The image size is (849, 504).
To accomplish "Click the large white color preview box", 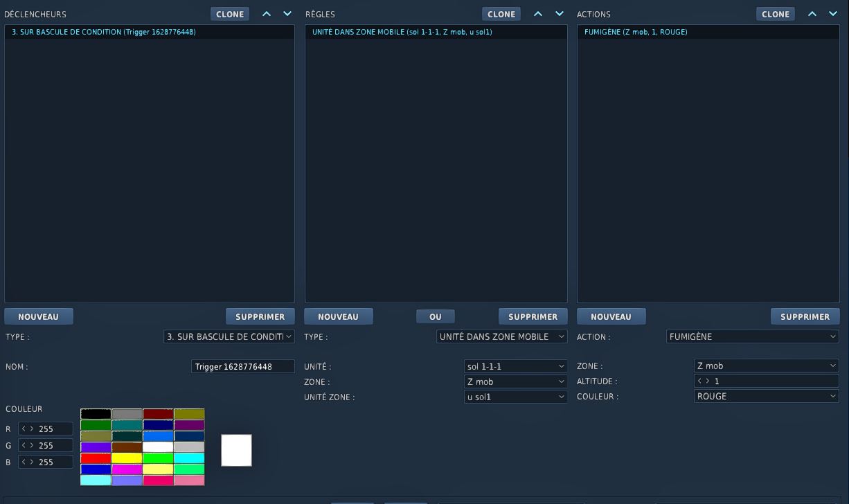I will tap(236, 450).
